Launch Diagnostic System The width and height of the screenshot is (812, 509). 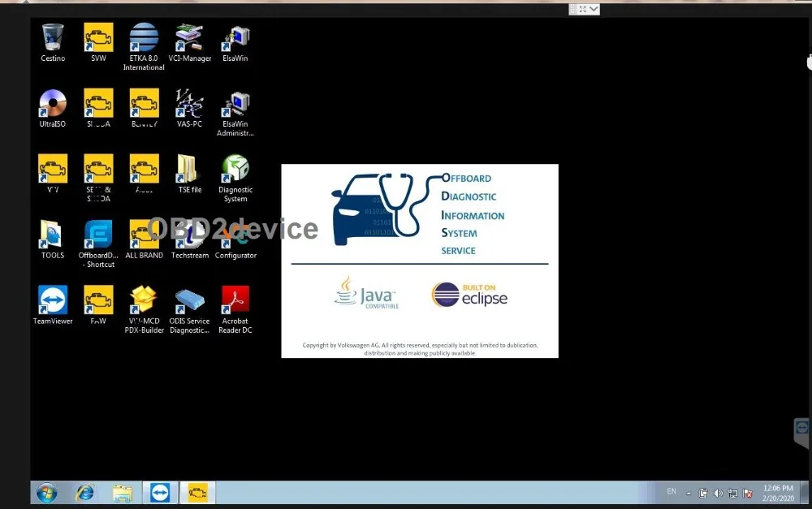pyautogui.click(x=235, y=178)
